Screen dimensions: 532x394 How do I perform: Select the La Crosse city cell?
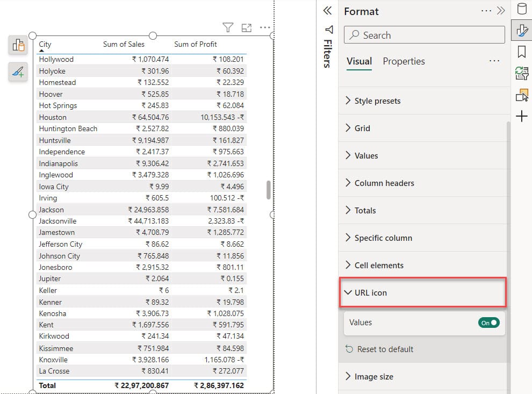(x=54, y=371)
